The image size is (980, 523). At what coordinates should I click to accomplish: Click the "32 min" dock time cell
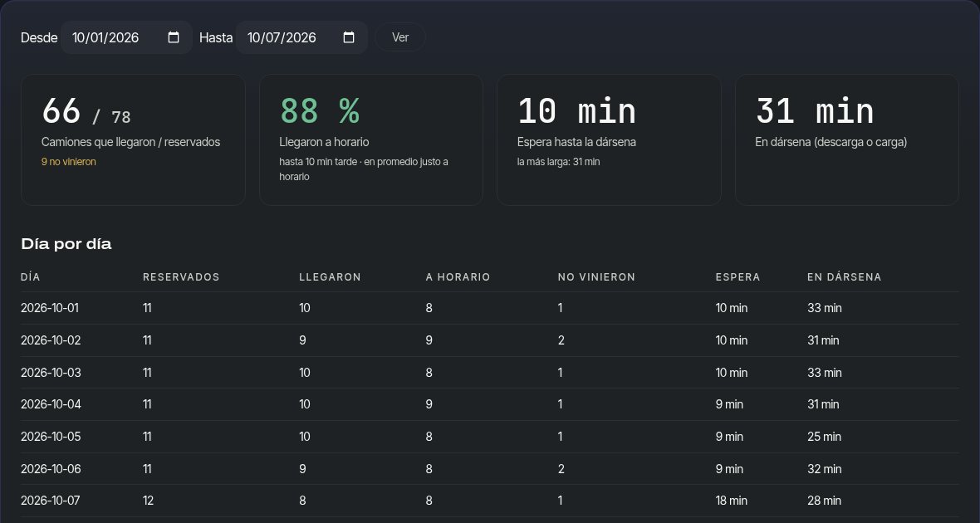825,469
